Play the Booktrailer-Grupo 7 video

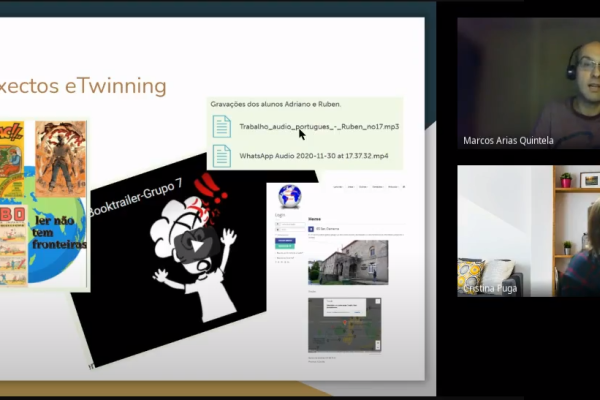(x=199, y=244)
